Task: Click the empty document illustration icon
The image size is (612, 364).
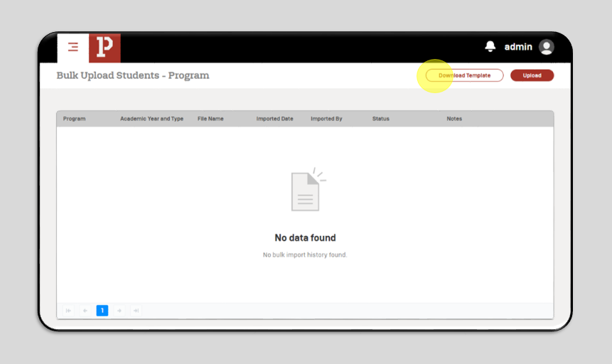Action: [308, 189]
